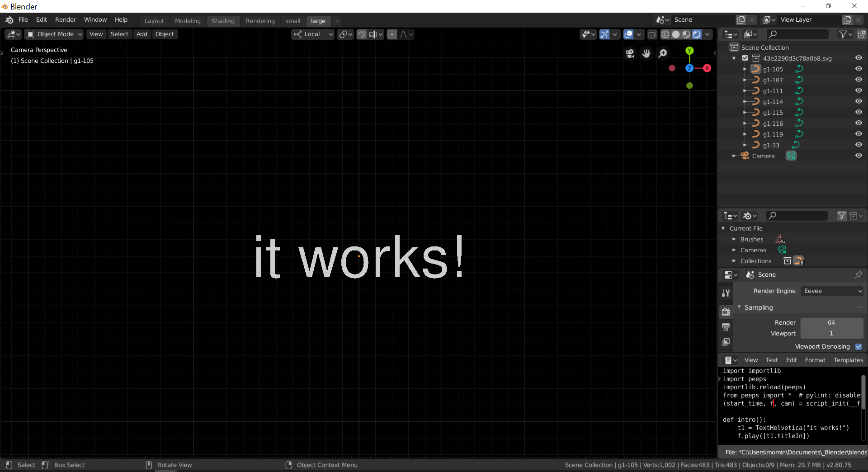This screenshot has height=472, width=868.
Task: Click the proportional editing icon
Action: pos(392,34)
